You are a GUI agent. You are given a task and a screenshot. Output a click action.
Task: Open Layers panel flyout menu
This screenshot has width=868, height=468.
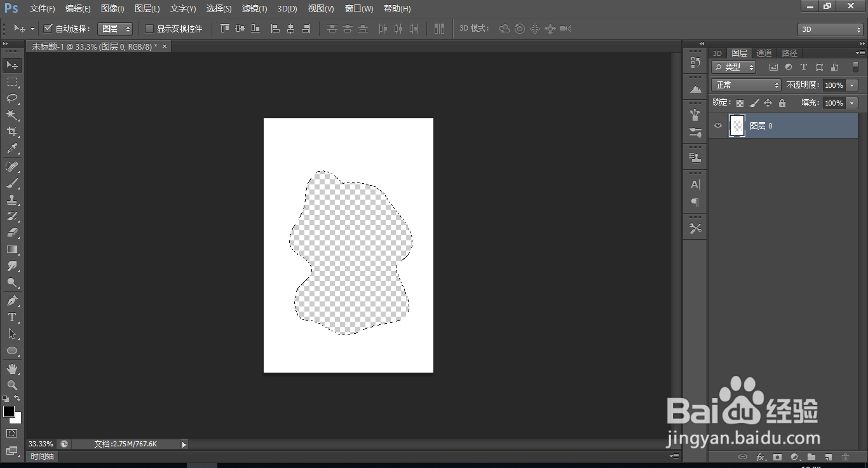(x=860, y=53)
